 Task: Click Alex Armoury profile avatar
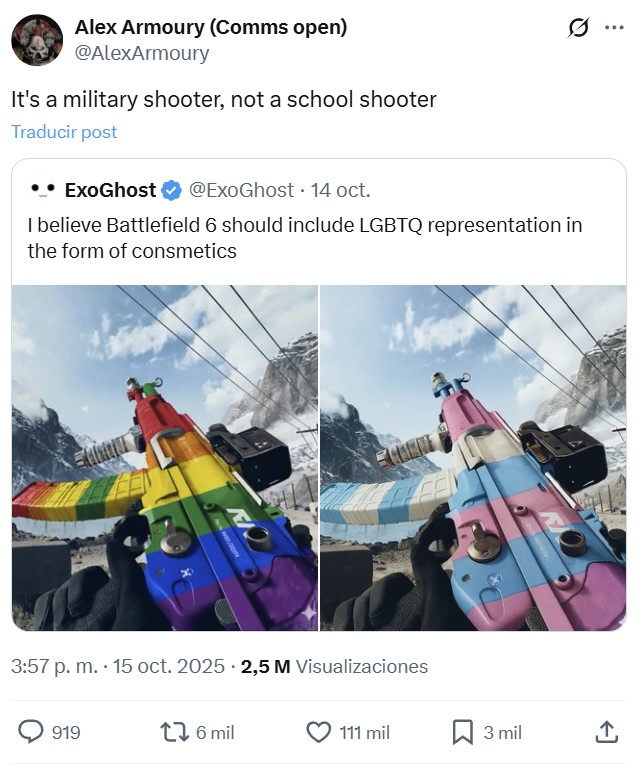coord(37,40)
